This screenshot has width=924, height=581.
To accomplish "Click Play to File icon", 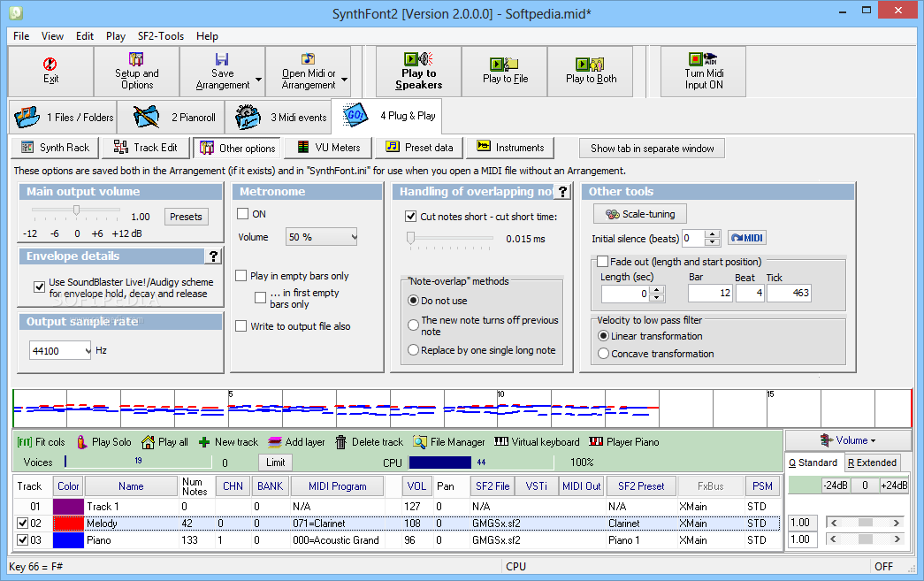I will tap(504, 64).
